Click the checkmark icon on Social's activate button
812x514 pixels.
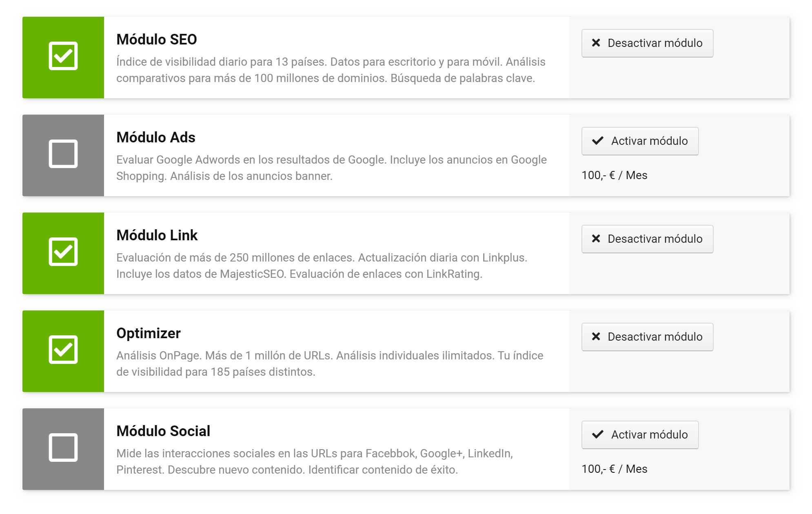(x=598, y=434)
